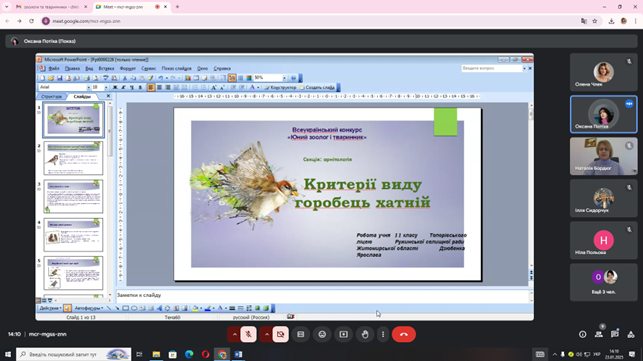Screen dimensions: 643x361
Task: Reload the Meet page
Action: click(x=32, y=21)
